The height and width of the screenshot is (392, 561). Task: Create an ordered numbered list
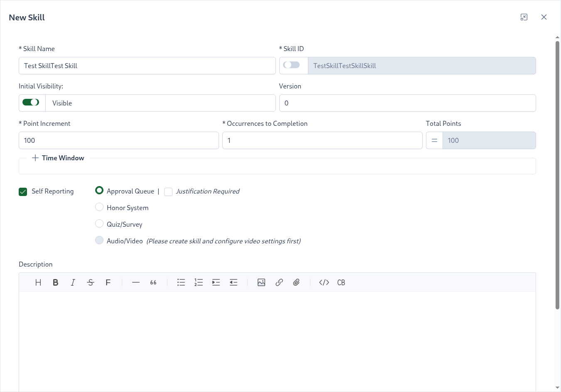(199, 282)
